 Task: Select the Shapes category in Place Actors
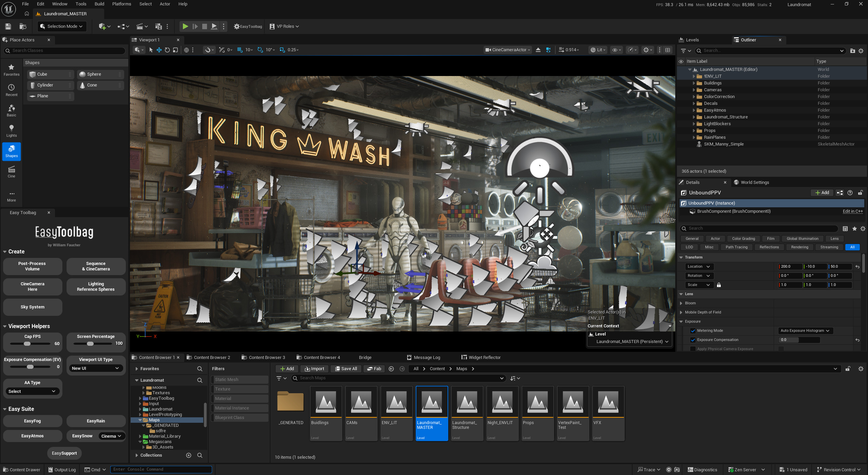pos(11,152)
